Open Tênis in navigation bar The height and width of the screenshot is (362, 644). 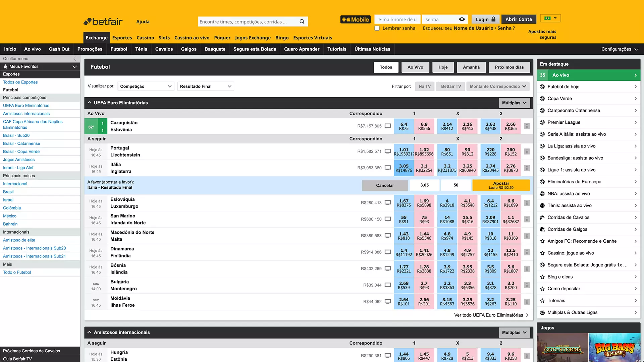pos(141,49)
